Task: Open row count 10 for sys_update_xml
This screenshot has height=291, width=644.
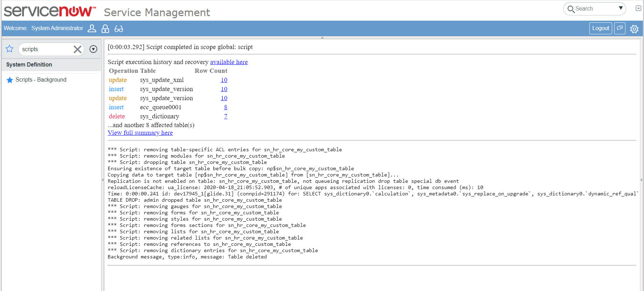Action: click(x=224, y=80)
